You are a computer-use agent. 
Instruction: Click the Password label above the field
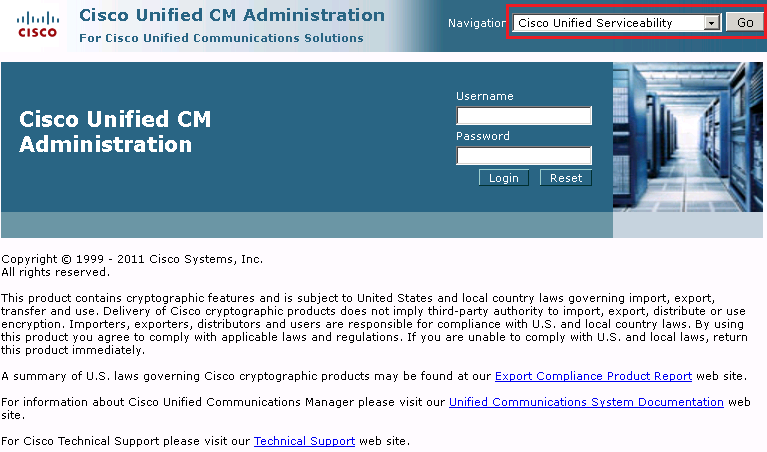[x=483, y=136]
